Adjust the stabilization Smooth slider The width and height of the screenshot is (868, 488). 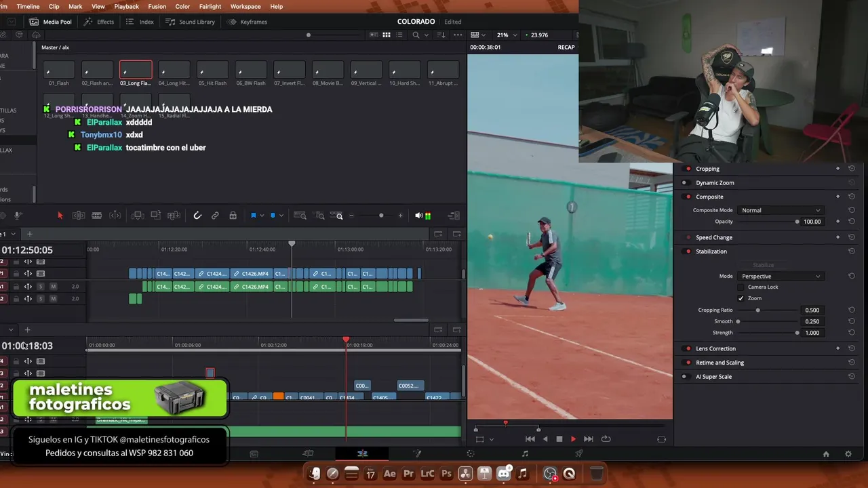point(738,321)
